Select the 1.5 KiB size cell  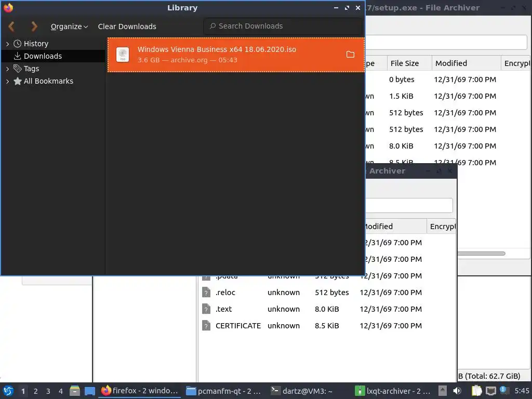(x=401, y=96)
